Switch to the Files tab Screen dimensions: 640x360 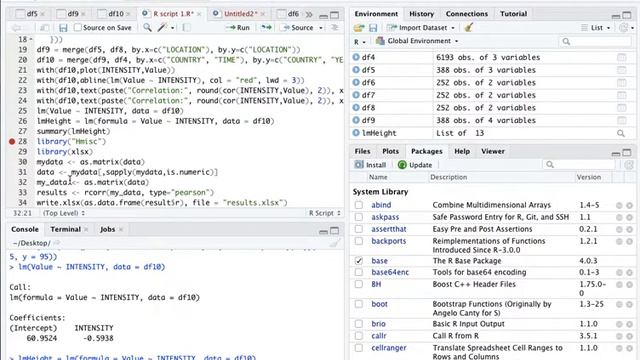[362, 151]
